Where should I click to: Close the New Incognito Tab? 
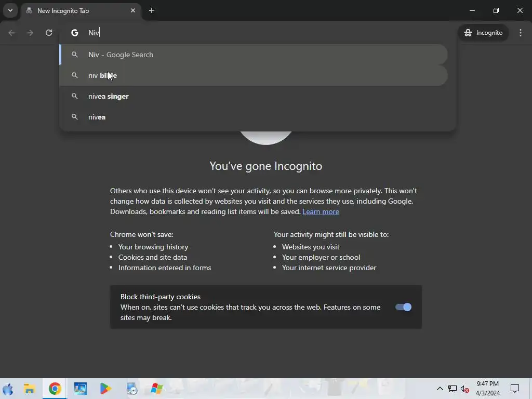pos(133,10)
